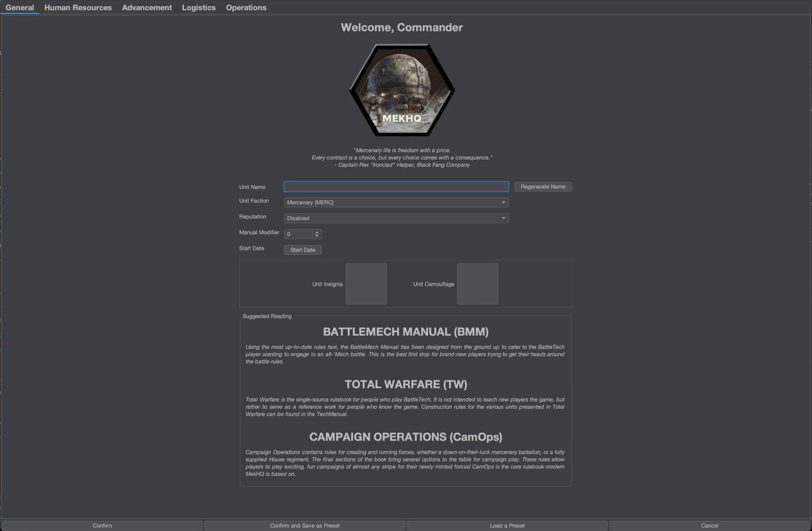The width and height of the screenshot is (812, 531).
Task: Click the Confirm button
Action: coord(102,525)
